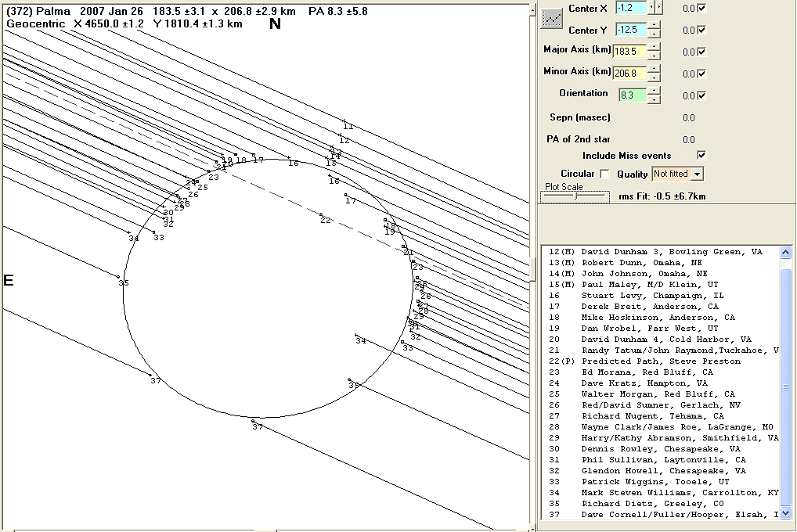Select observer row 19 Dan Wrobel, Farr West
Image resolution: width=797 pixels, height=532 pixels.
click(x=660, y=329)
